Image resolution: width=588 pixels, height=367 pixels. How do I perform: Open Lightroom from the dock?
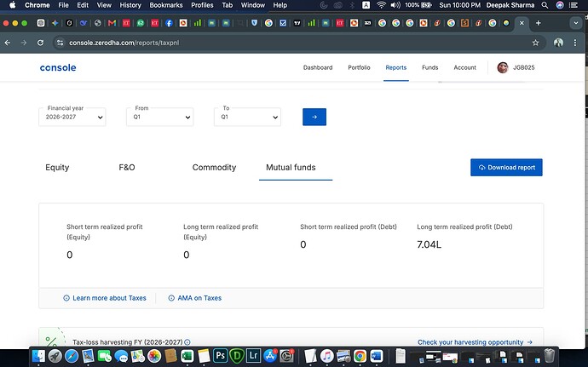tap(253, 356)
